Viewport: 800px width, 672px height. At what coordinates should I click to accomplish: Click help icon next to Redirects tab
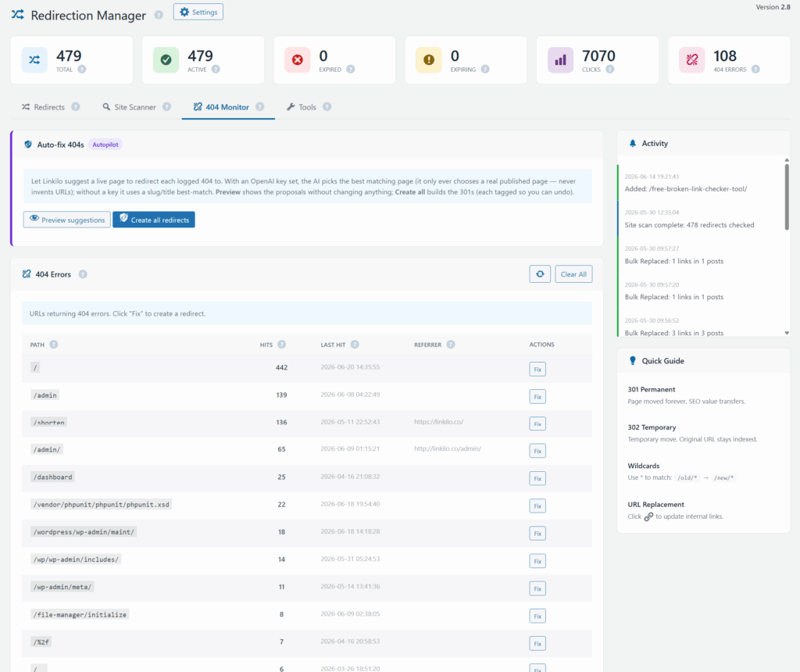pos(76,106)
